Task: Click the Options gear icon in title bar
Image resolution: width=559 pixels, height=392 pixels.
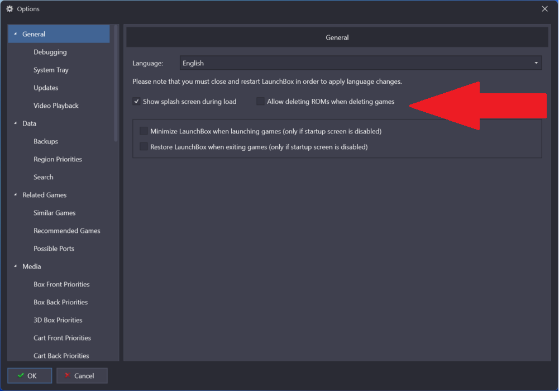Action: tap(9, 9)
